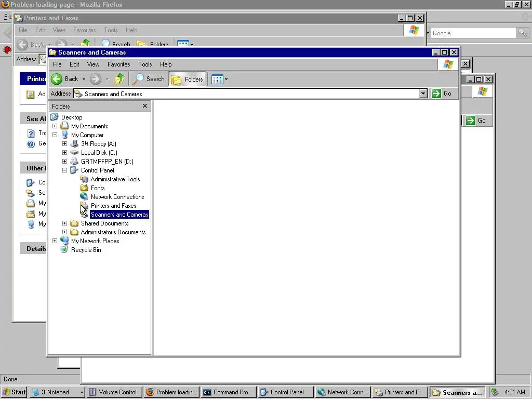Viewport: 532px width, 399px height.
Task: Click the Local Disk (C:) drive icon
Action: click(74, 152)
